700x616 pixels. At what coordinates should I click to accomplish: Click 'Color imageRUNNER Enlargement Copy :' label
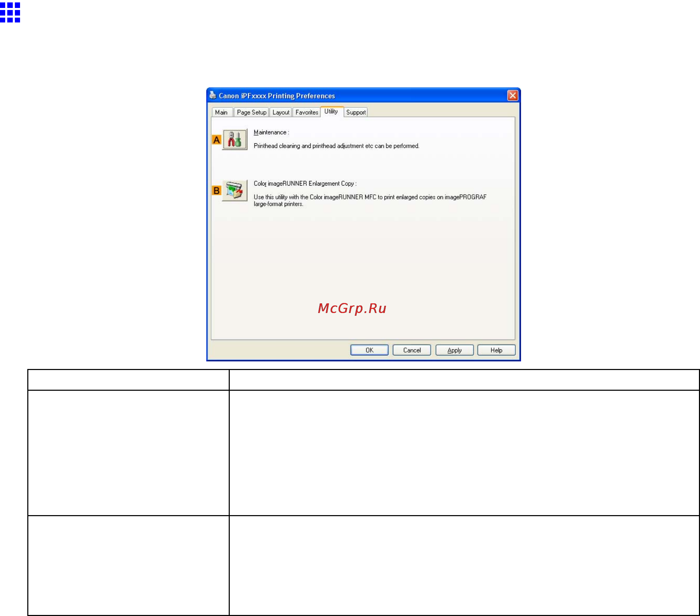tap(305, 183)
